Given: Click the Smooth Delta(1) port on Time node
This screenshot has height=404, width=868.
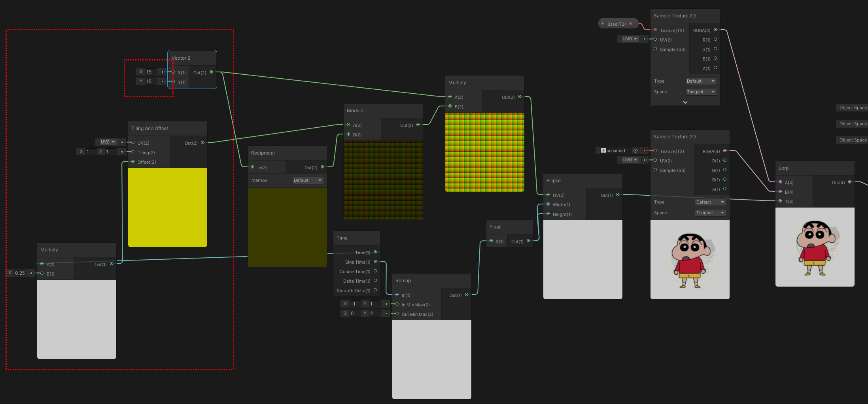Looking at the screenshot, I should 375,290.
